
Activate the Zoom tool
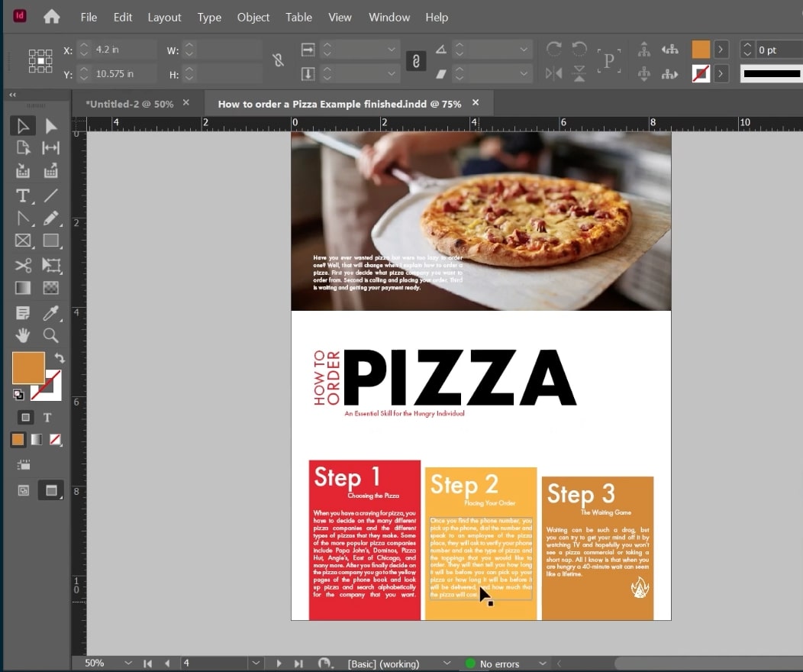pyautogui.click(x=51, y=335)
